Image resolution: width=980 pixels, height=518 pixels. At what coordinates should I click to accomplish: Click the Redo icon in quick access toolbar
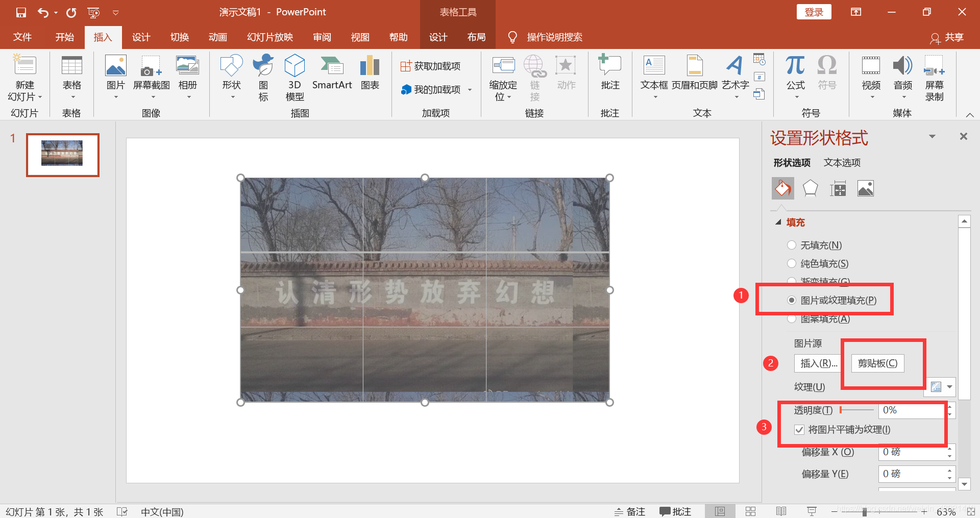[71, 12]
